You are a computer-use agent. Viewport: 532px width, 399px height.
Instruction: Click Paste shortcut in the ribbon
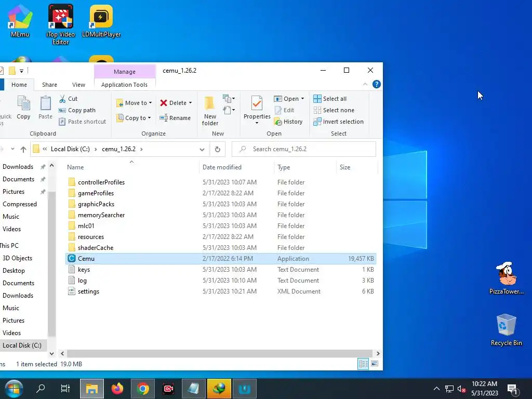pyautogui.click(x=82, y=122)
